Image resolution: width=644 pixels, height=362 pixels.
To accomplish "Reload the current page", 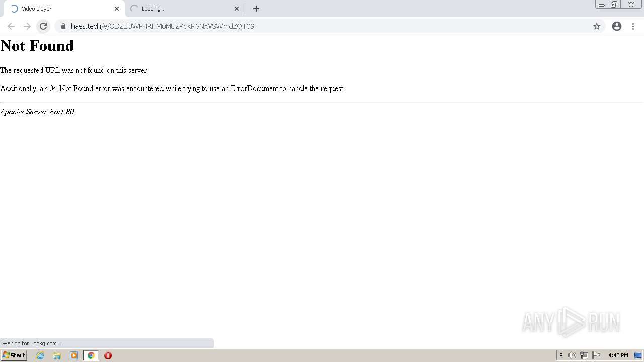I will [43, 26].
